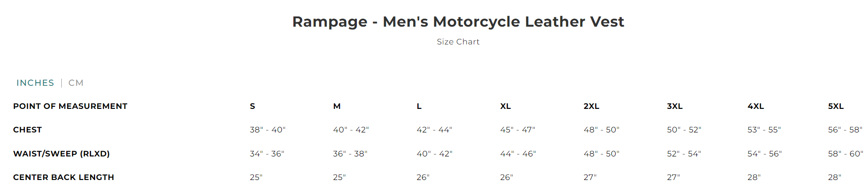Click the Rampage Men's Motorcycle Leather Vest title

click(x=458, y=22)
